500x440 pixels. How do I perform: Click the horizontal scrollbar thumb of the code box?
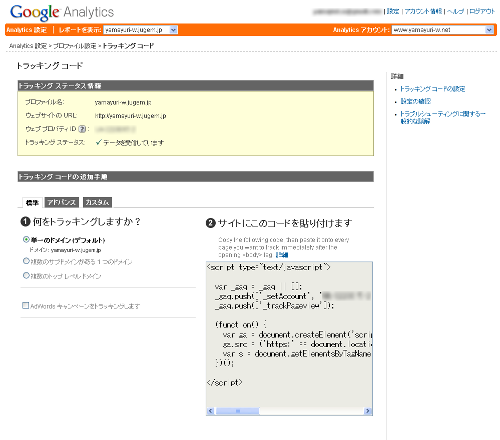coord(237,411)
